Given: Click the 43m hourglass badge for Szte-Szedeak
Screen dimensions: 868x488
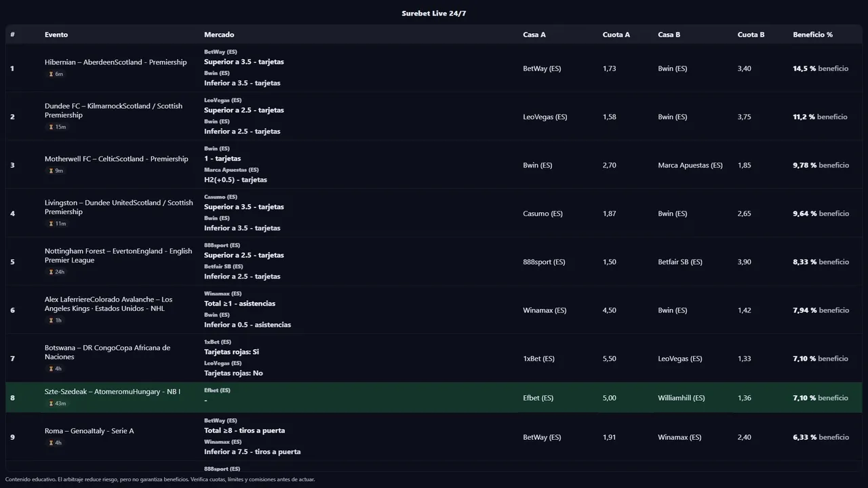Looking at the screenshot, I should pos(57,403).
